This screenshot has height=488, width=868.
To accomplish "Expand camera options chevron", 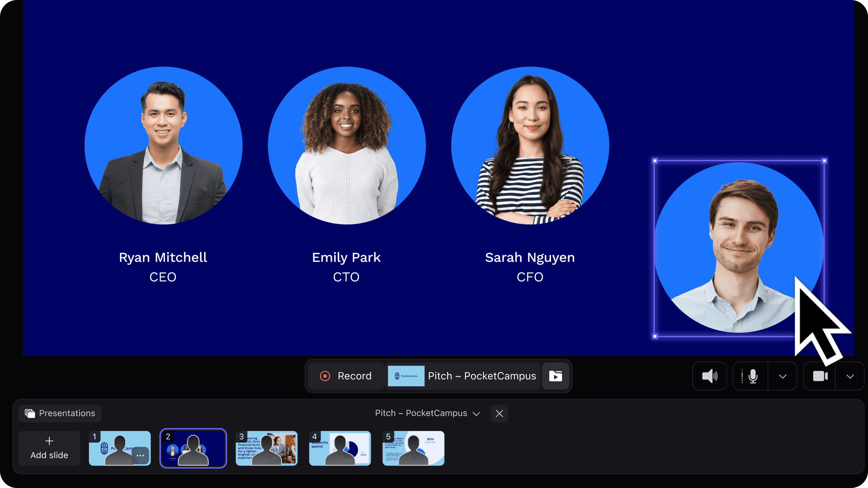I will coord(850,376).
